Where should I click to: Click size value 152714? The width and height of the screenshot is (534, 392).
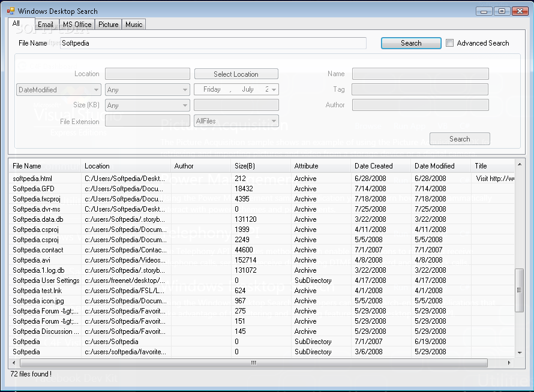tap(245, 260)
